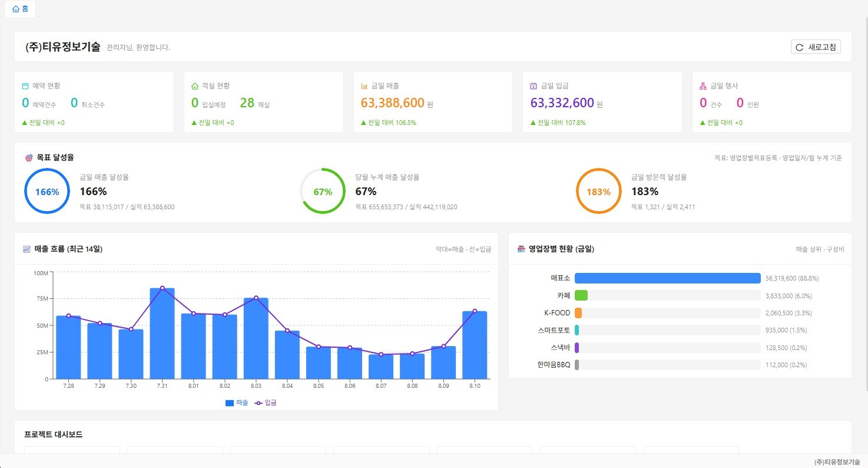This screenshot has height=468, width=868.
Task: Click the purple icon beside 금일 입금
Action: [534, 86]
